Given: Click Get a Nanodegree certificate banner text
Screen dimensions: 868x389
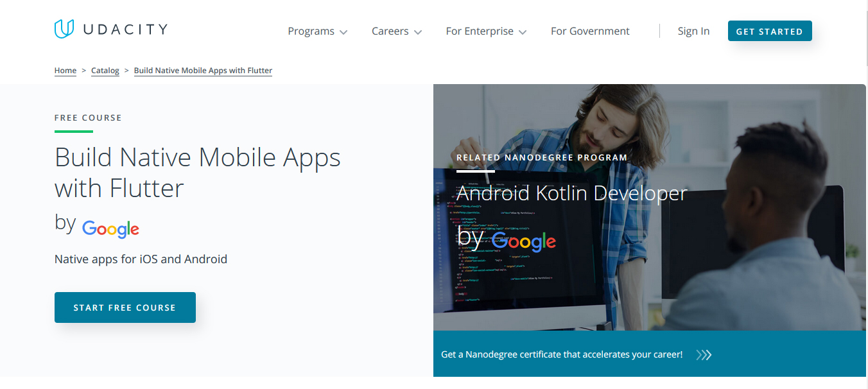Looking at the screenshot, I should click(x=562, y=354).
